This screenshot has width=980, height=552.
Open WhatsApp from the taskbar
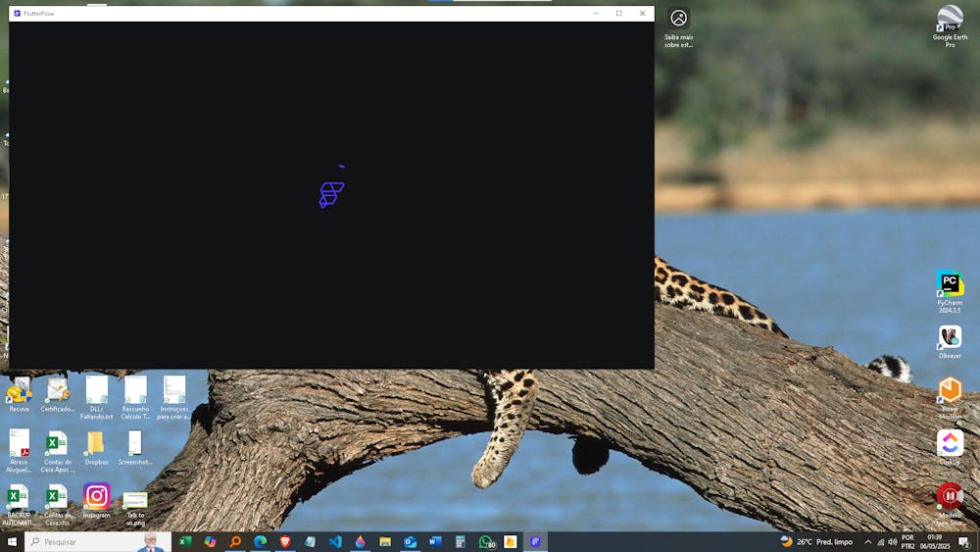pyautogui.click(x=486, y=541)
